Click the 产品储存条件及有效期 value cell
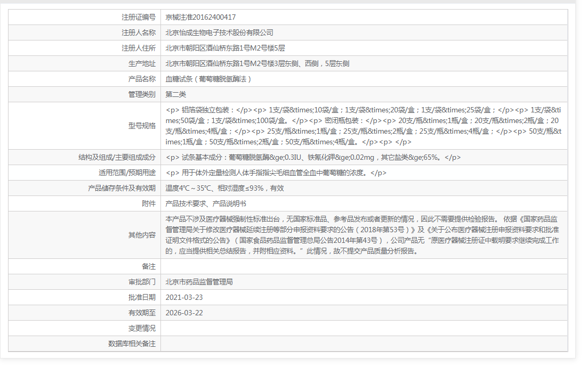This screenshot has width=588, height=367. (224, 187)
